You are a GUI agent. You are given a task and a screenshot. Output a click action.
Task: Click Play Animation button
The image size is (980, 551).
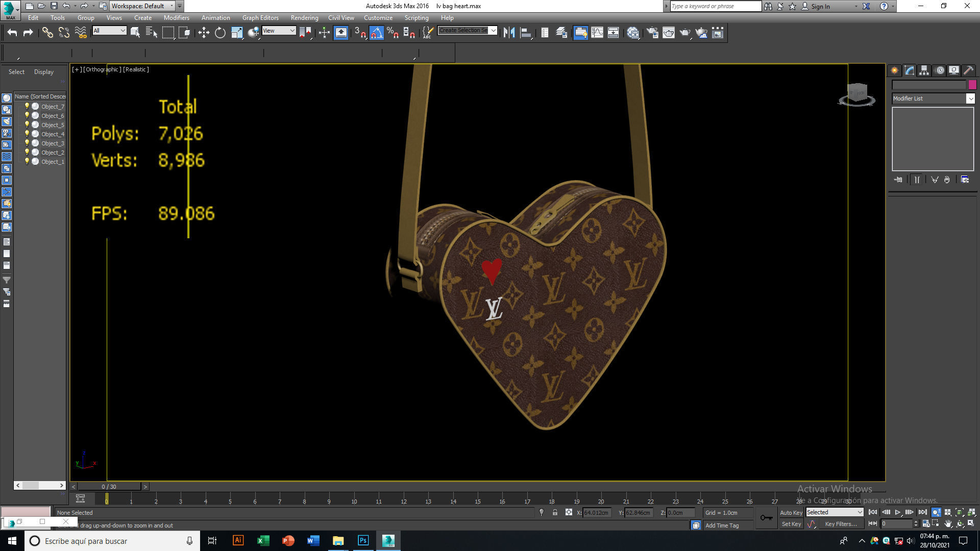897,512
